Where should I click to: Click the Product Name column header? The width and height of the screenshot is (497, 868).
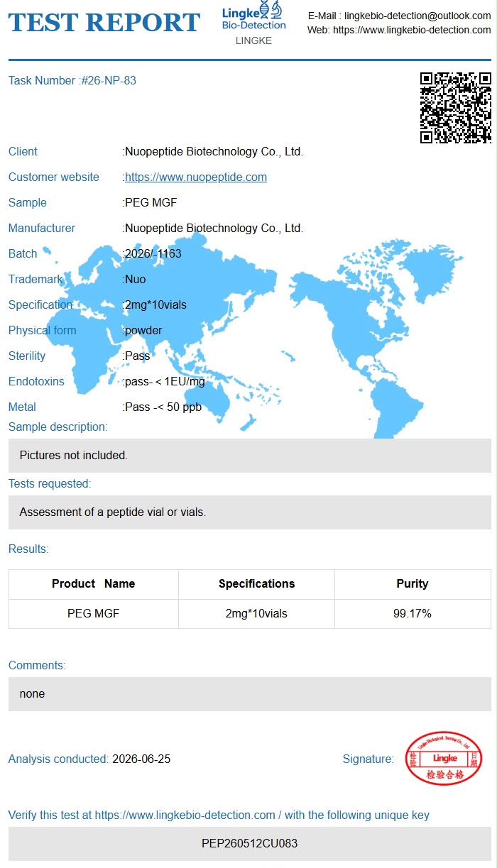coord(94,584)
